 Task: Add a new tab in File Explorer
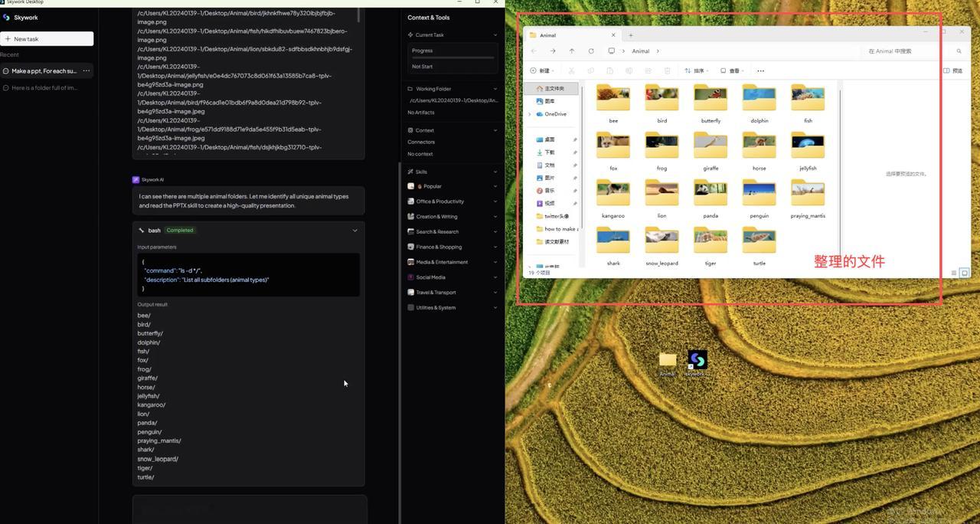click(x=631, y=35)
